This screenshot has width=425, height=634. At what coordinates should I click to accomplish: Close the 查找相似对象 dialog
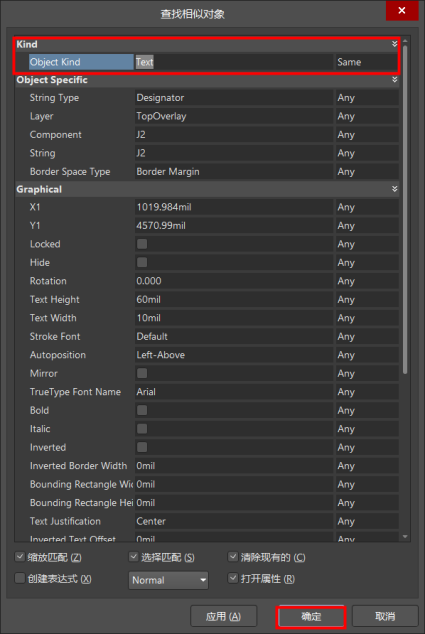pos(402,11)
